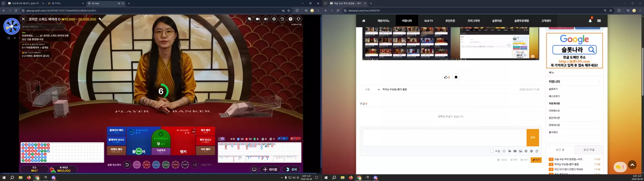Expand the wheel widget using the expand arrows
The width and height of the screenshot is (644, 181).
pos(9,38)
